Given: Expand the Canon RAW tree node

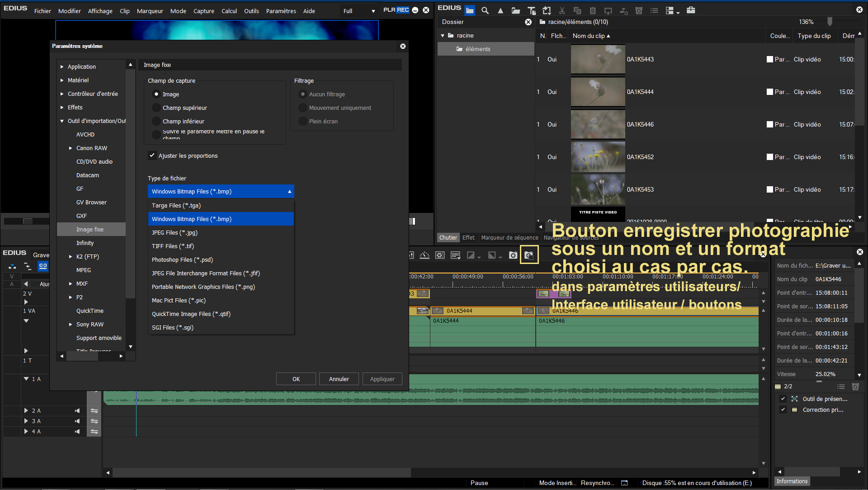Looking at the screenshot, I should 71,148.
